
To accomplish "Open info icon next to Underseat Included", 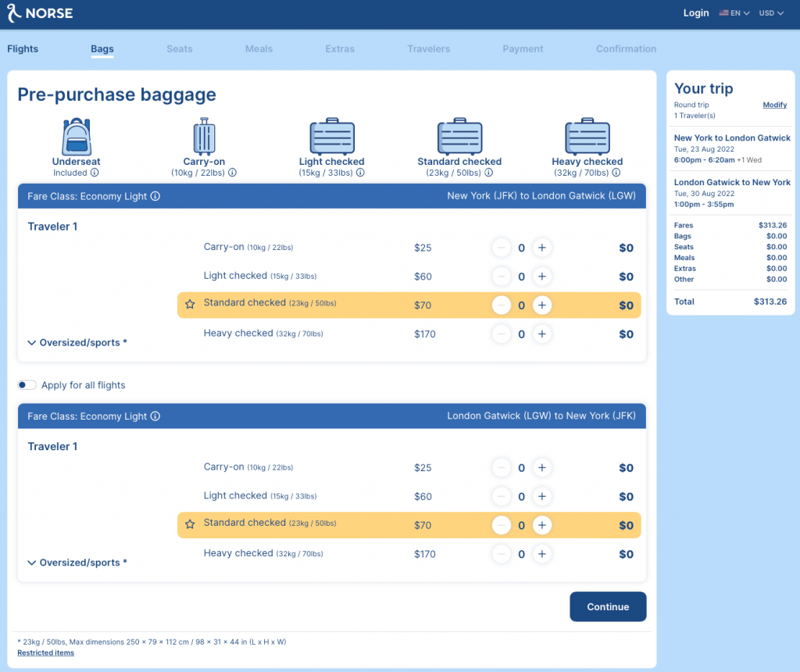I will tap(95, 173).
